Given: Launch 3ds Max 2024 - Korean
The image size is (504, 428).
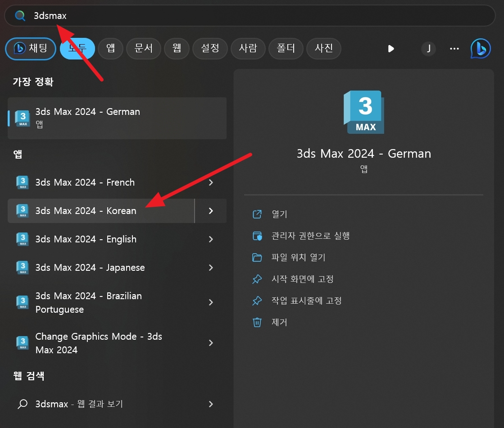Looking at the screenshot, I should point(101,211).
